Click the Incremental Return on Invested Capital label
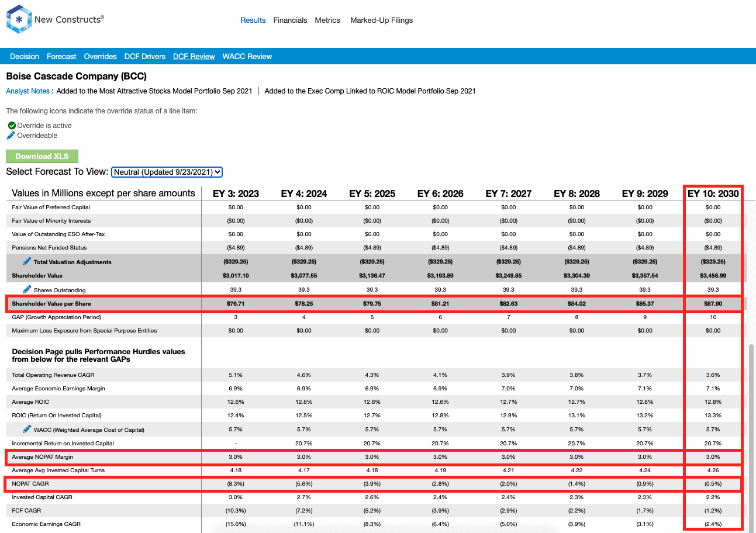Image resolution: width=756 pixels, height=533 pixels. coord(63,443)
